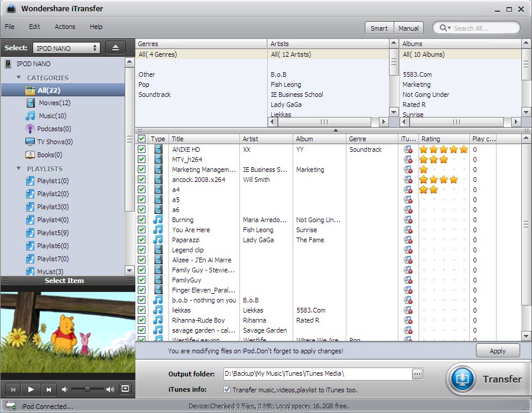Click the Output folder path field
Screen dimensions: 532x413
[317, 373]
